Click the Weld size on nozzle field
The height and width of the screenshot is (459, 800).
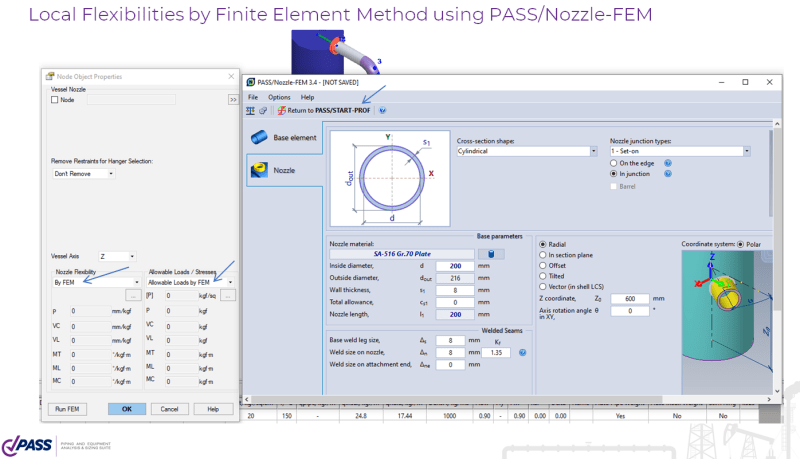click(450, 352)
